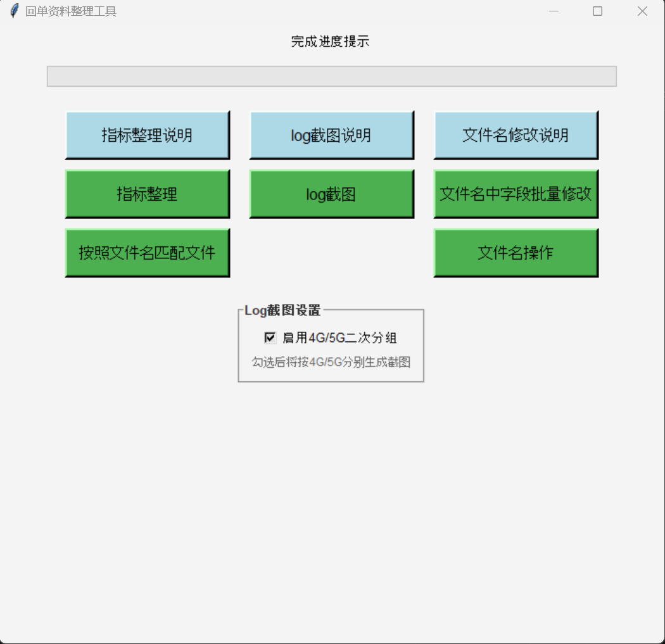
Task: Start log截图 screenshot generation
Action: (331, 193)
